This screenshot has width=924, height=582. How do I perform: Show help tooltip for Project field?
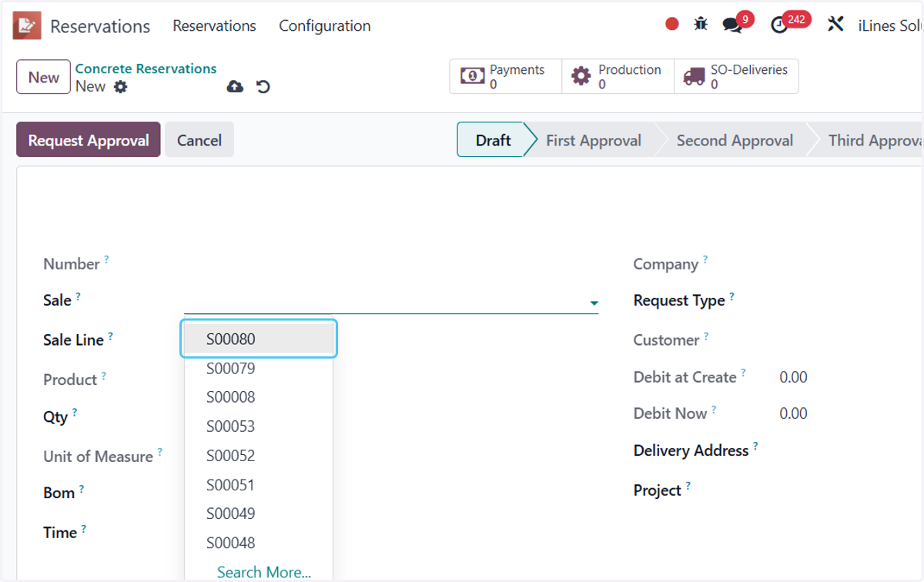point(688,487)
